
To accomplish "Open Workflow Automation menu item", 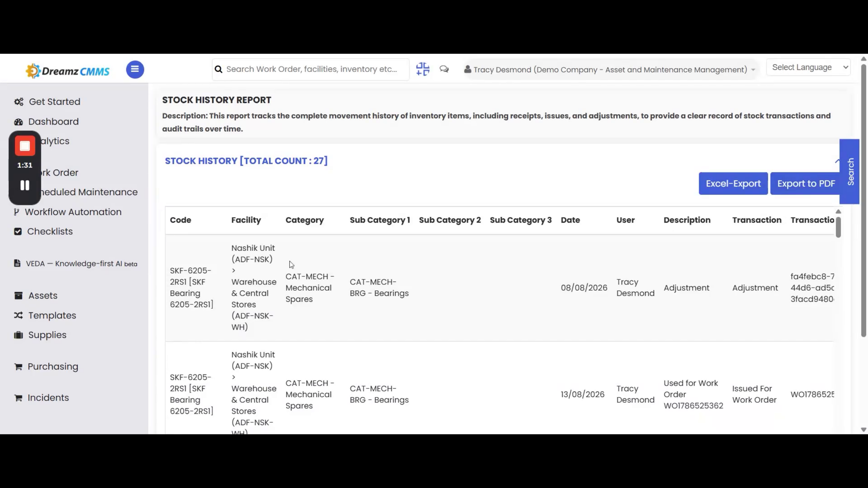I will 73,212.
